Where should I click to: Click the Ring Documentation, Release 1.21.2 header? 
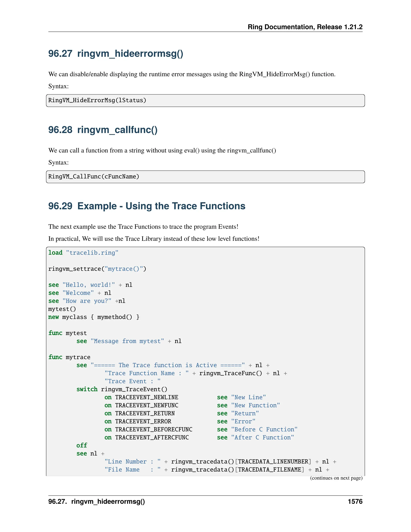(x=305, y=27)
